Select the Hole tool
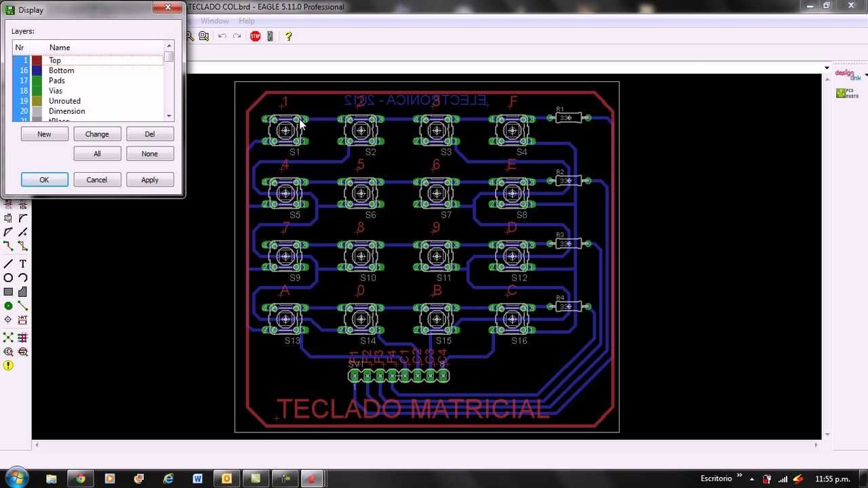Image resolution: width=868 pixels, height=488 pixels. 8,320
